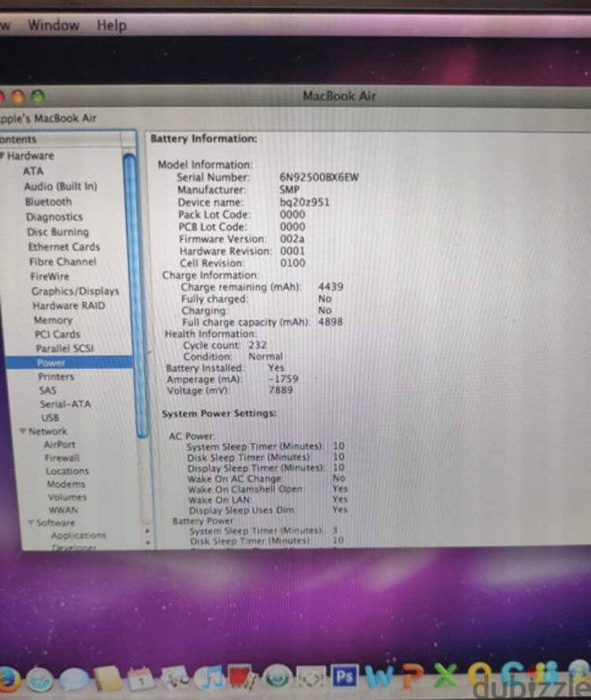Click the Cycle count 232 line

pyautogui.click(x=225, y=345)
